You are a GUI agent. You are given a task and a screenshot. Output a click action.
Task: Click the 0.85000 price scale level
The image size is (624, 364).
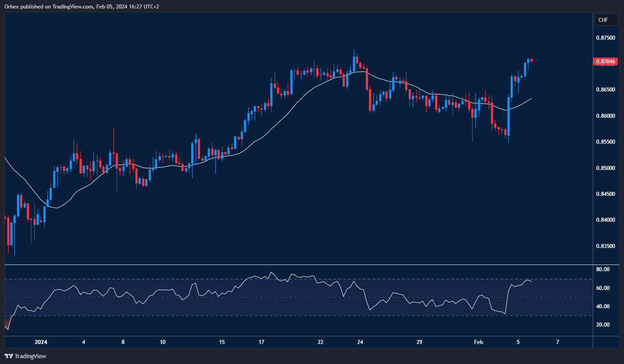(x=606, y=168)
